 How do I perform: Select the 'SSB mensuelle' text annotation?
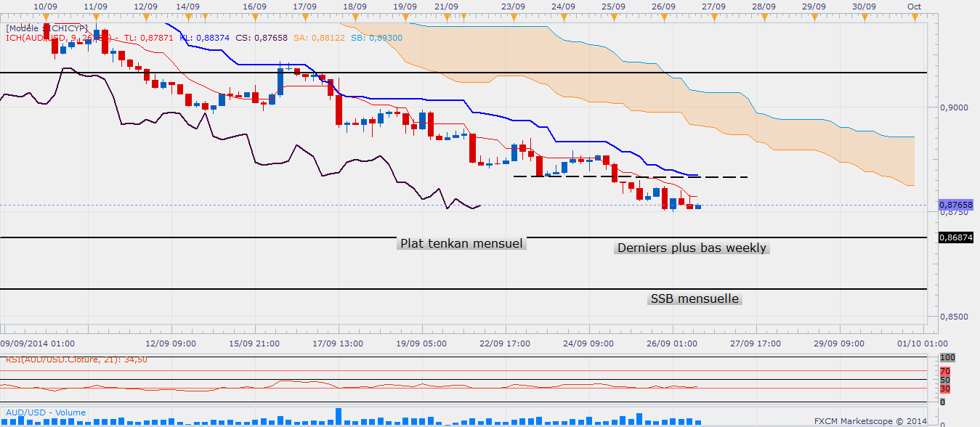click(x=694, y=298)
